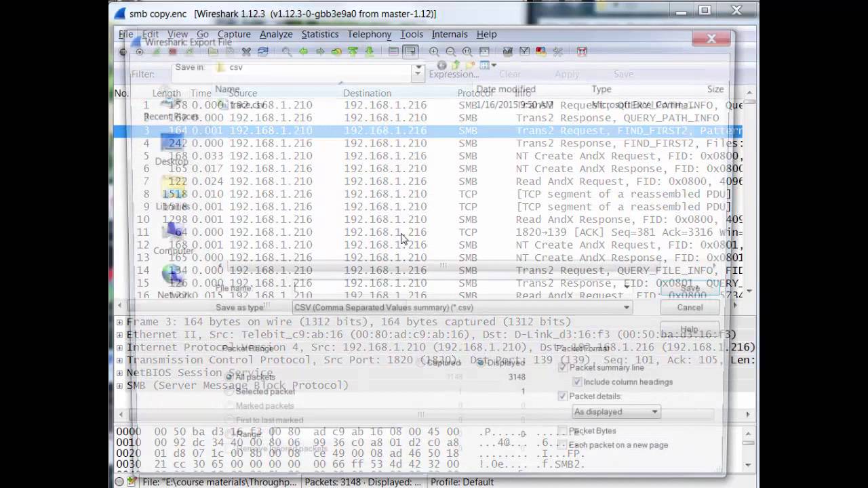Click the Go forward green arrow icon
The height and width of the screenshot is (488, 868).
pos(320,52)
